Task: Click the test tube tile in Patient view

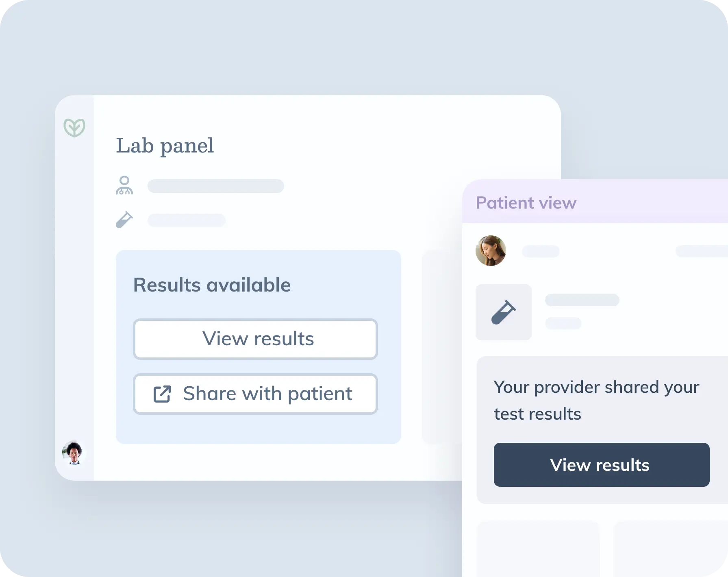Action: pyautogui.click(x=503, y=312)
